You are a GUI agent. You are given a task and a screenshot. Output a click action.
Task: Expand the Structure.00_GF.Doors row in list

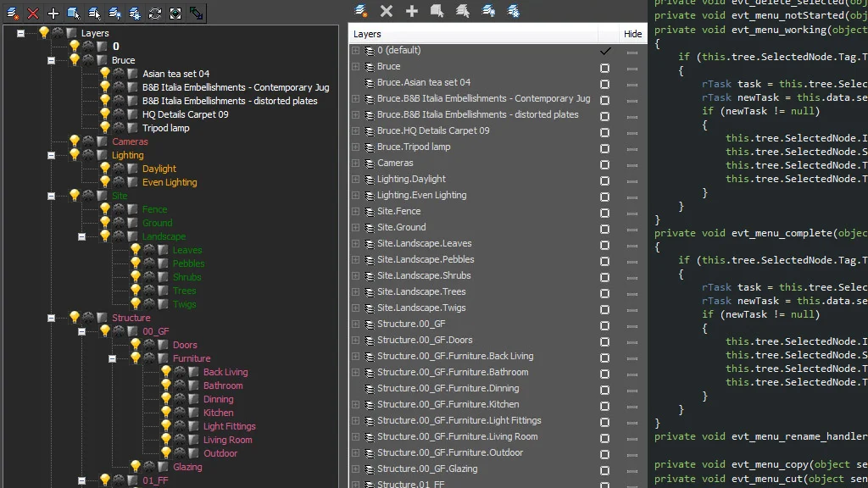[x=355, y=341]
